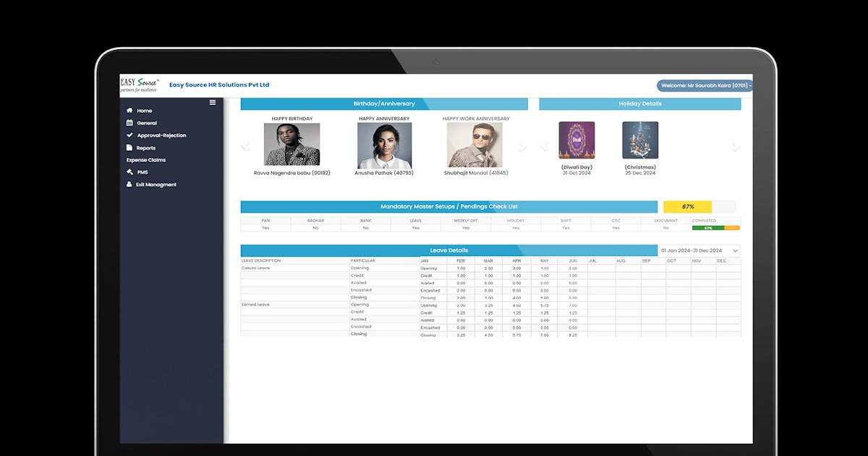This screenshot has width=868, height=456.
Task: Click Anusha Pathak's anniversary photo
Action: [x=384, y=145]
